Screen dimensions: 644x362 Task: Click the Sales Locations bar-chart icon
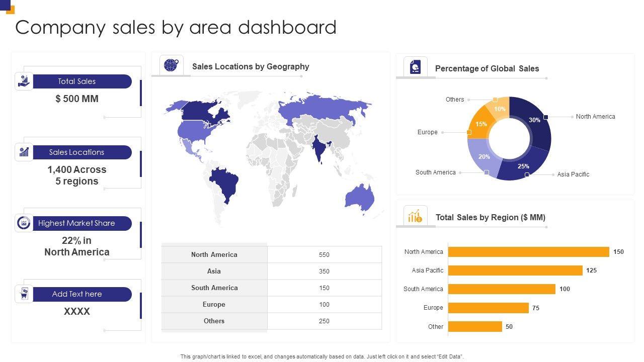pos(24,152)
